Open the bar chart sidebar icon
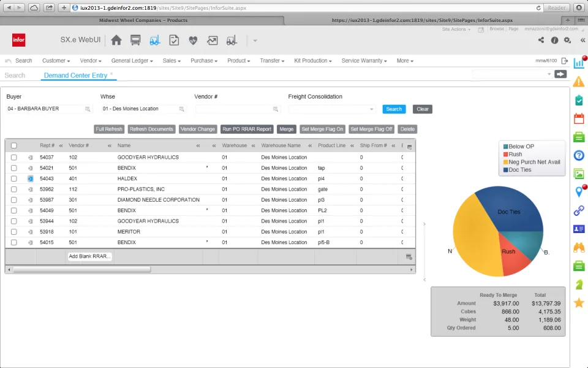Viewport: 588px width, 368px height. coord(579,63)
